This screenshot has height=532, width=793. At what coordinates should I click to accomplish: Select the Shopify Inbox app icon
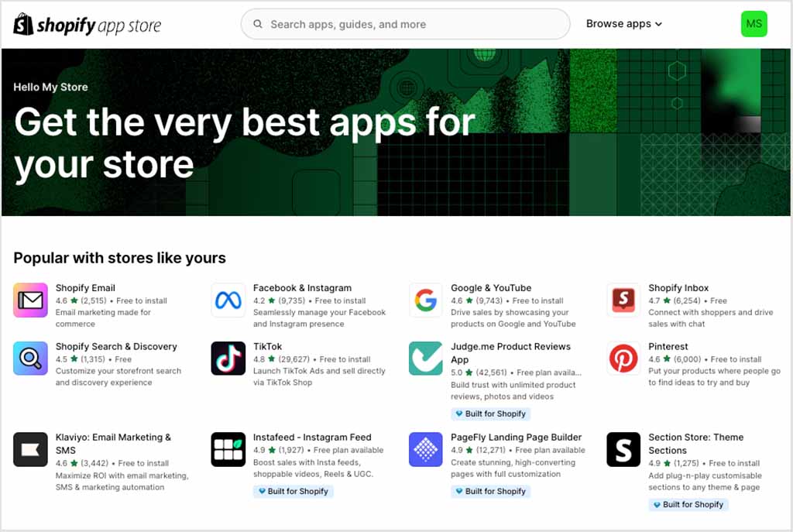(623, 300)
